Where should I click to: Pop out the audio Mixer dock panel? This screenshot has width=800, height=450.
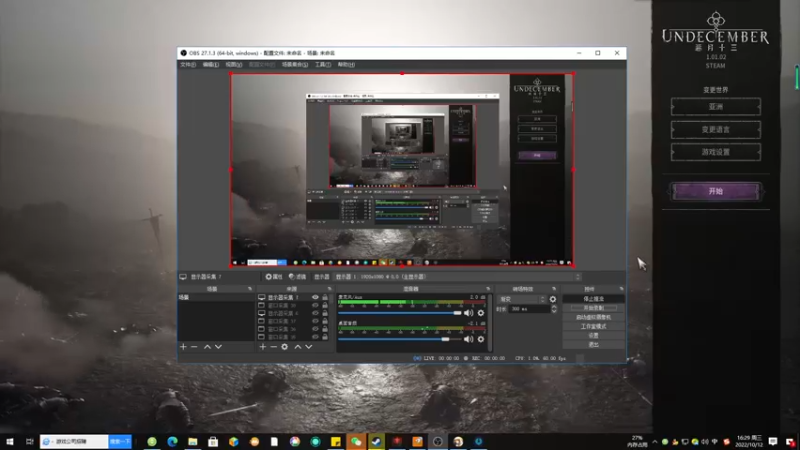tap(488, 289)
